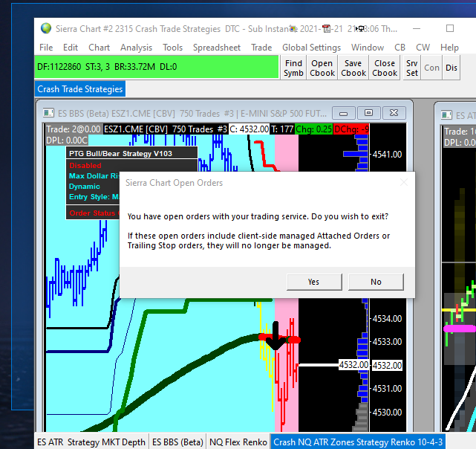Click the red Disabled status text
The image size is (476, 449).
point(85,165)
